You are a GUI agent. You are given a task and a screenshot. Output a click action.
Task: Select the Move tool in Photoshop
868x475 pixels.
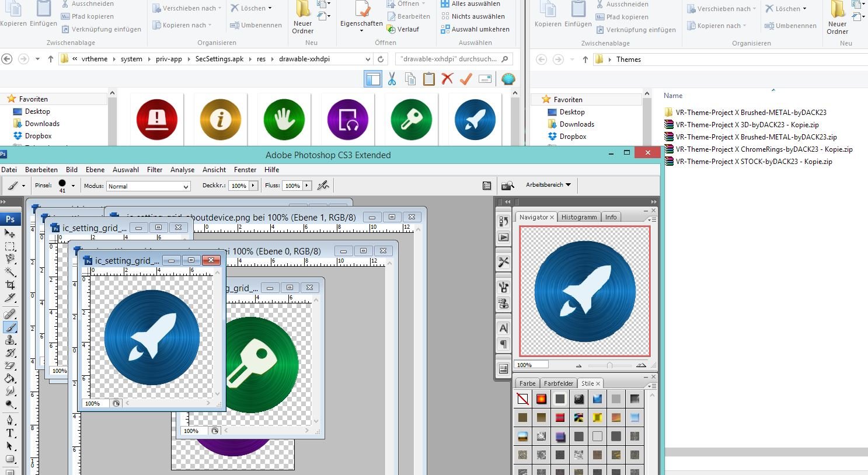[10, 233]
